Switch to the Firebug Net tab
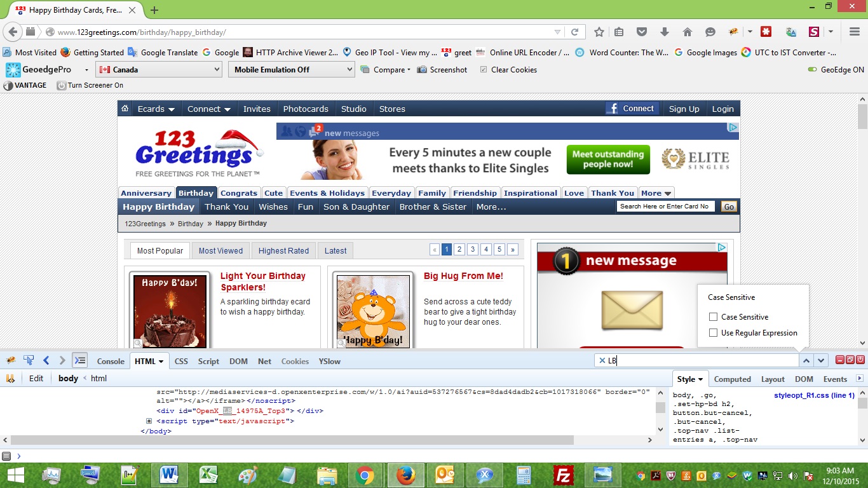 (x=264, y=361)
